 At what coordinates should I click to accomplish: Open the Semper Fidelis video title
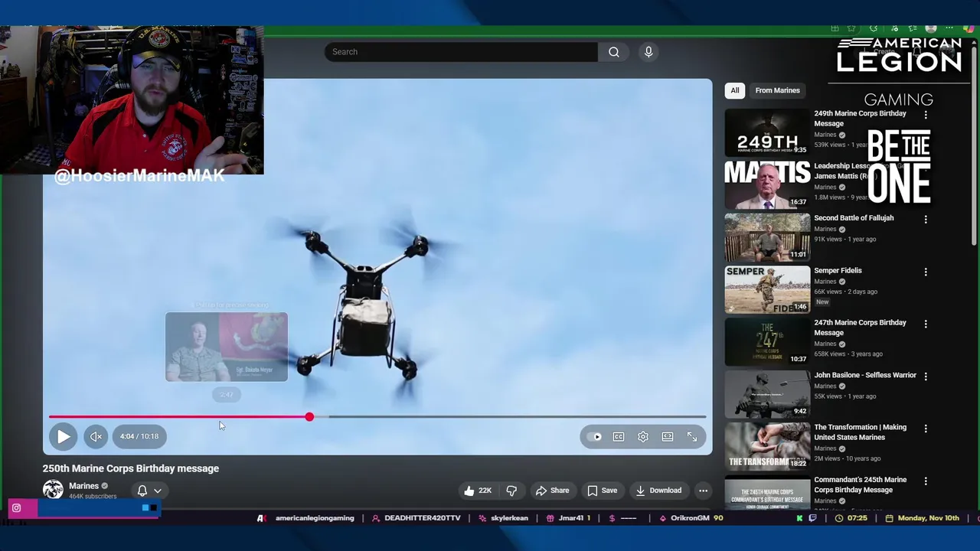point(838,271)
